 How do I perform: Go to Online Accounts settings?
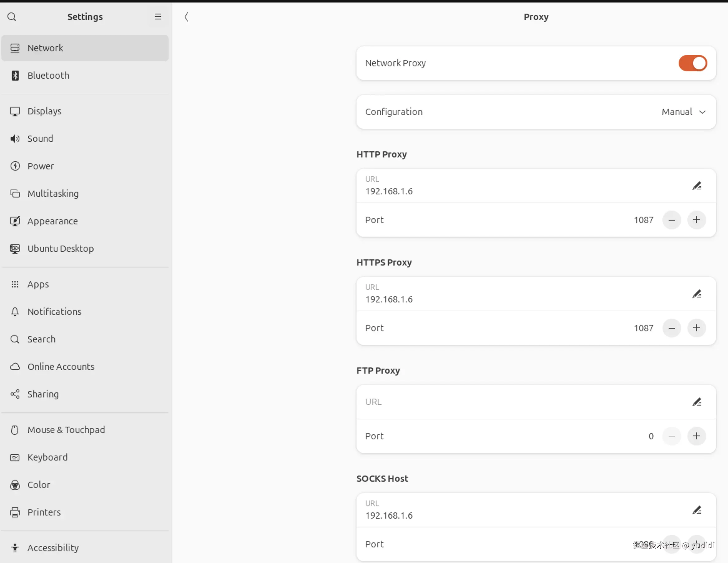pos(61,366)
